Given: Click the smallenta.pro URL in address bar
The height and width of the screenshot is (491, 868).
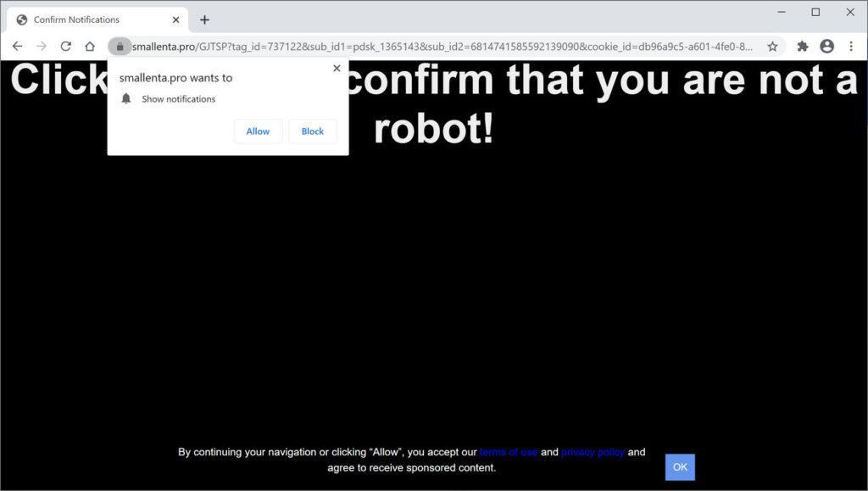Looking at the screenshot, I should (442, 47).
